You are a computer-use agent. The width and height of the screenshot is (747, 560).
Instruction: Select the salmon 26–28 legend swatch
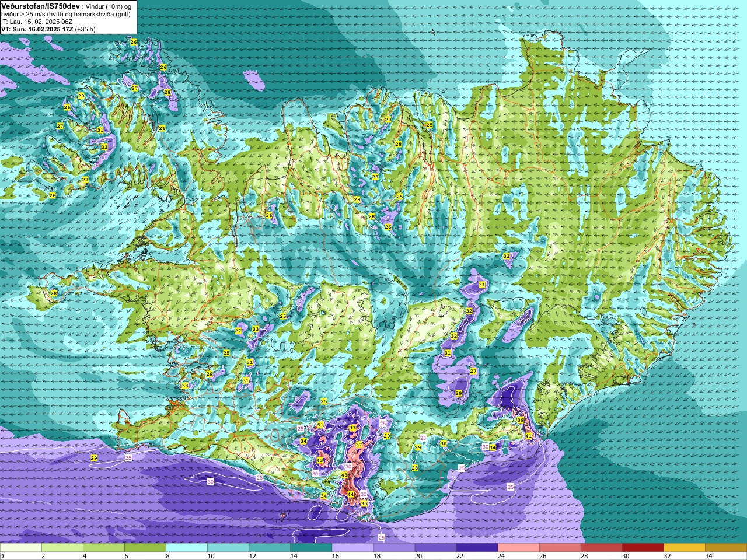560,548
